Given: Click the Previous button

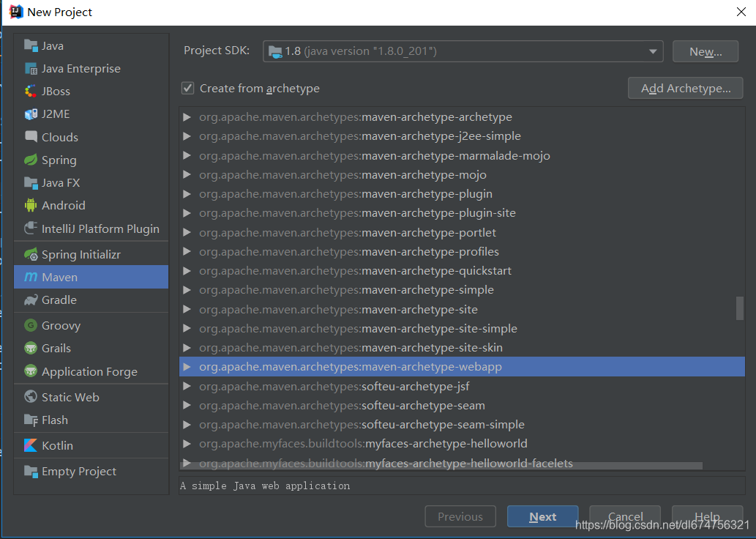Looking at the screenshot, I should (460, 516).
